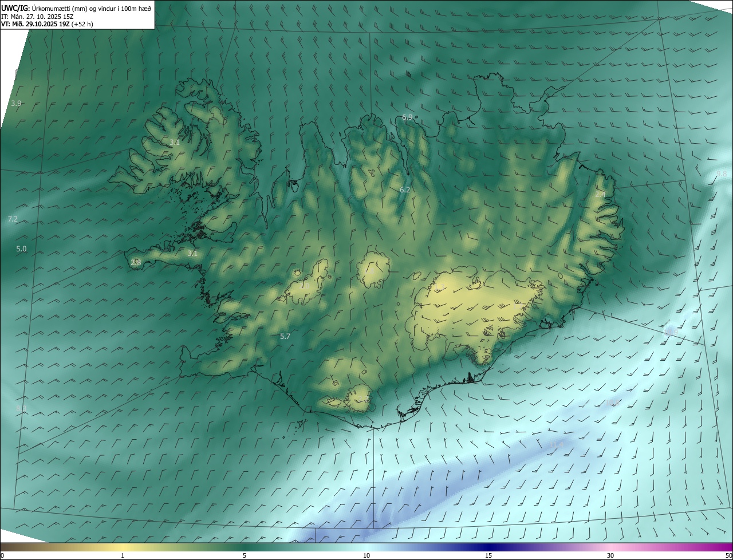Click the 5.7 value label
733x560 pixels.
(285, 337)
